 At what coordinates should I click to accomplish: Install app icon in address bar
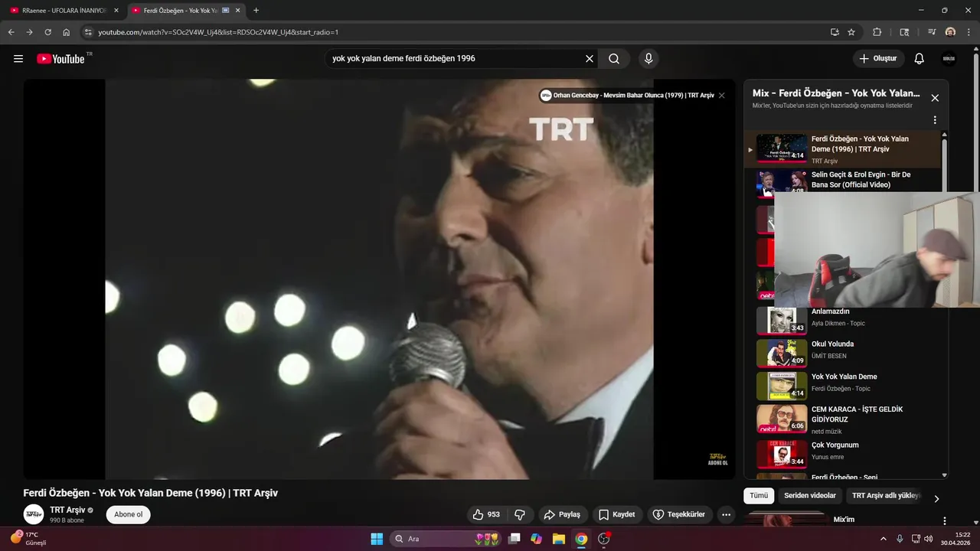835,32
